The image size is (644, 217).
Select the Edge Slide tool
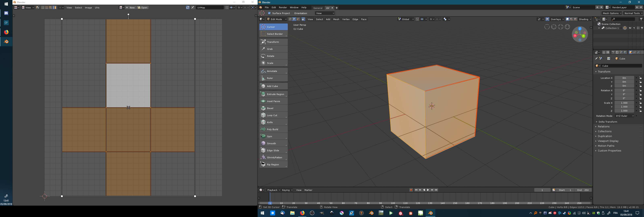pyautogui.click(x=273, y=150)
